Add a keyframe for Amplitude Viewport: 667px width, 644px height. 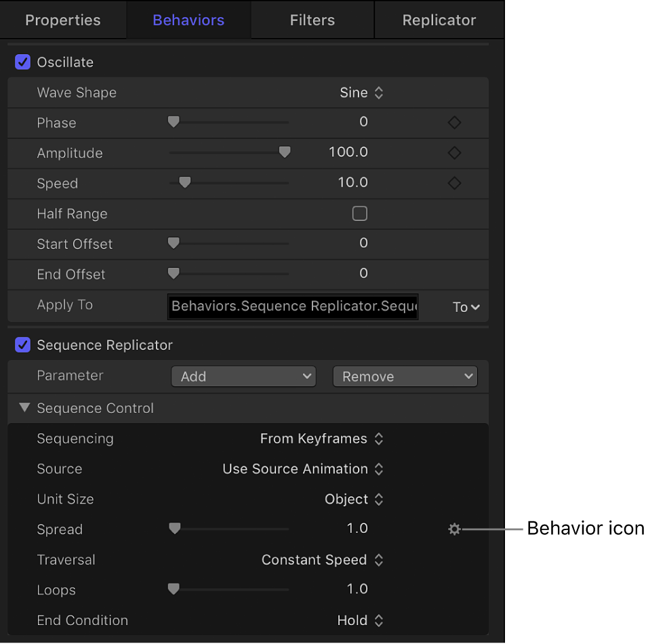(453, 153)
